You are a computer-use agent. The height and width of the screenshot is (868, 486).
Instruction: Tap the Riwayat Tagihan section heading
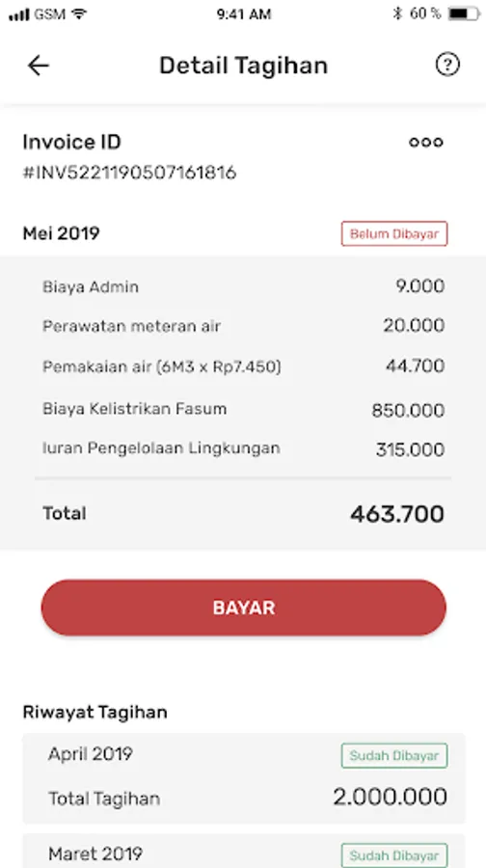pyautogui.click(x=94, y=712)
